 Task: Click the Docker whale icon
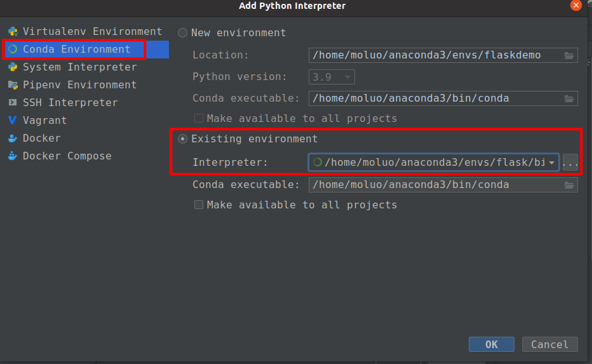pos(13,138)
